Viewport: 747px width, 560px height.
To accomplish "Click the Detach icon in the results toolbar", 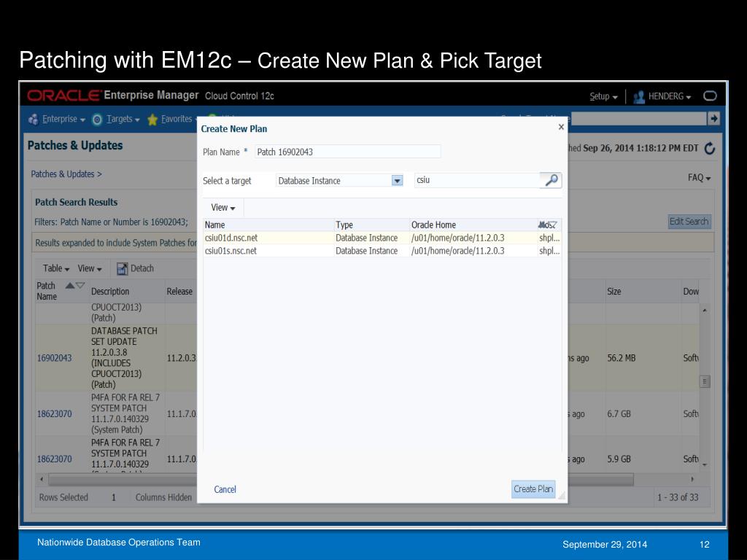I will click(x=123, y=268).
